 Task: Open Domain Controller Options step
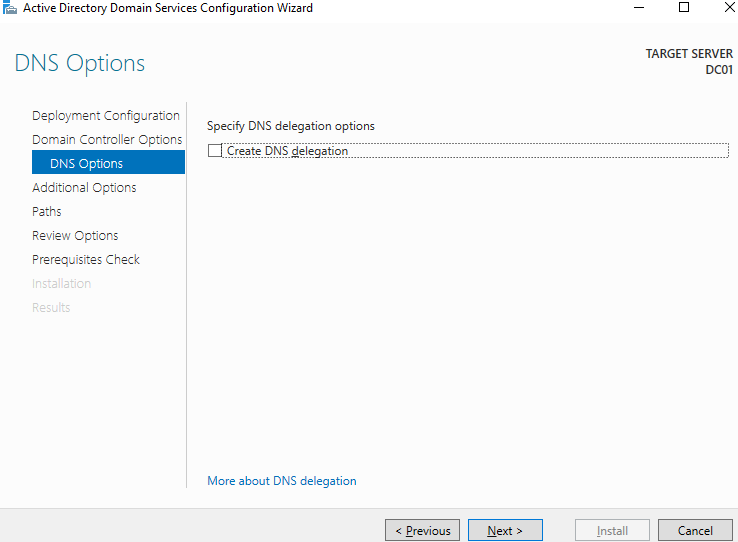(107, 140)
